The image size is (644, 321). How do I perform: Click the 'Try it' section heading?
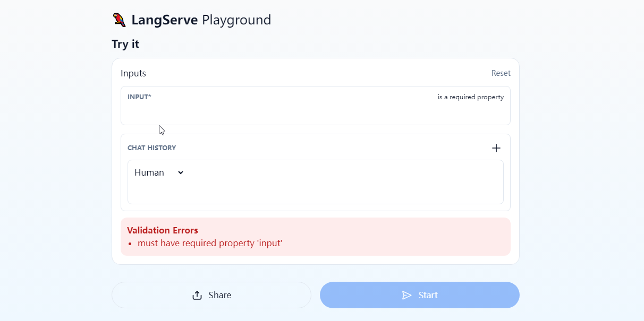tap(125, 44)
